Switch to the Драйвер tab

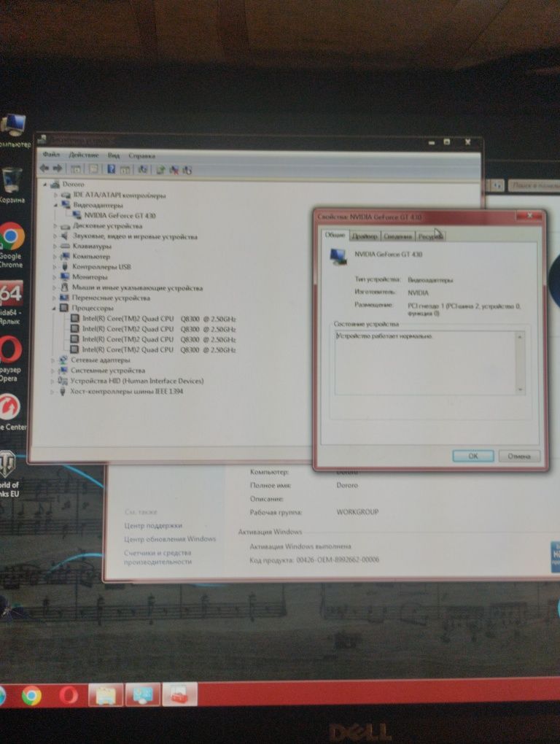tap(365, 236)
